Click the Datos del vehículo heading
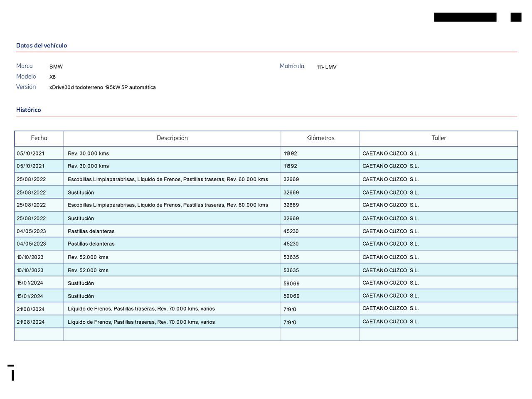532x399 pixels. pyautogui.click(x=42, y=45)
